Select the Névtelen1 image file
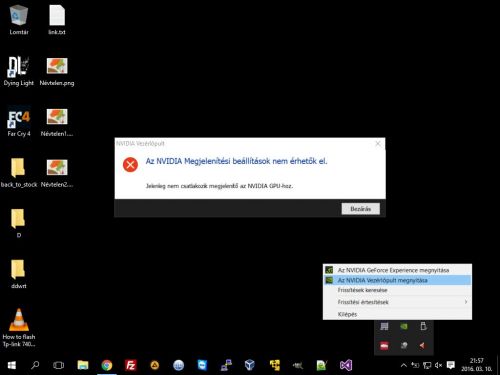The height and width of the screenshot is (375, 500). point(57,122)
